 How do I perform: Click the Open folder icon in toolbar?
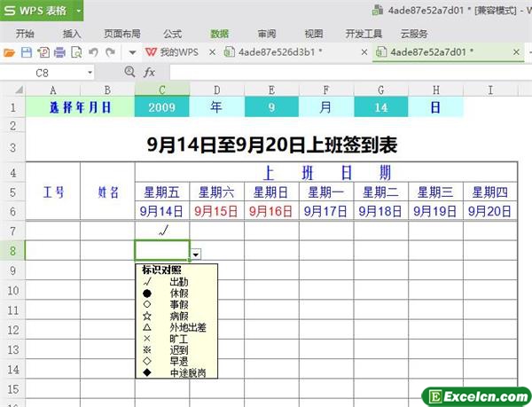click(10, 52)
